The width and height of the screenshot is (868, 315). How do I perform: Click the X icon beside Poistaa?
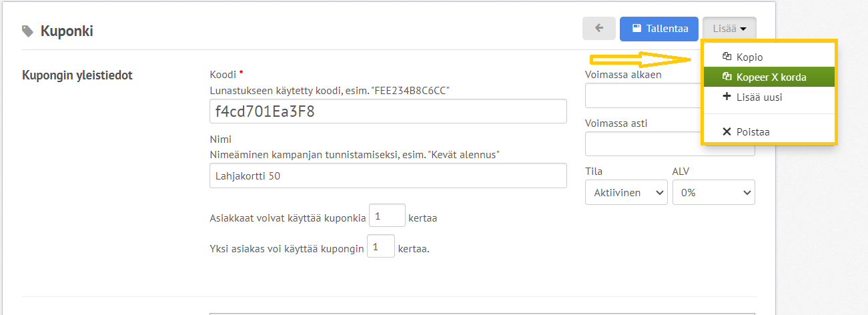pyautogui.click(x=727, y=131)
